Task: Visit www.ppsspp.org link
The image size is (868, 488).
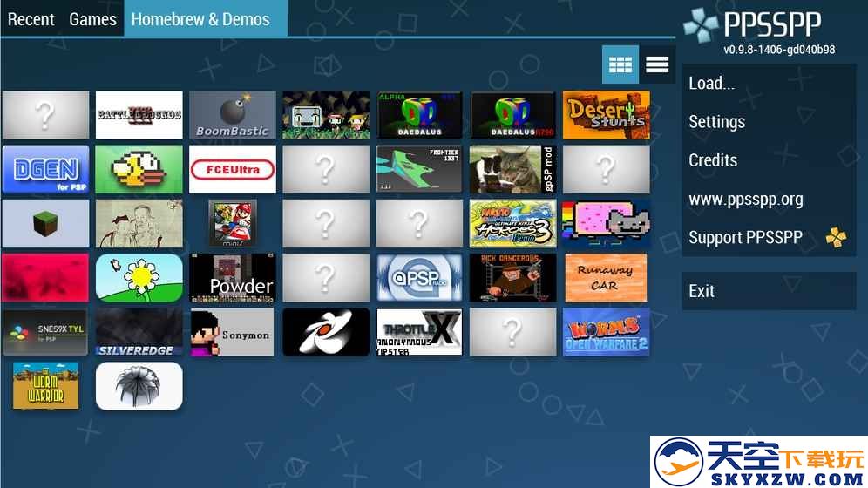Action: 769,200
